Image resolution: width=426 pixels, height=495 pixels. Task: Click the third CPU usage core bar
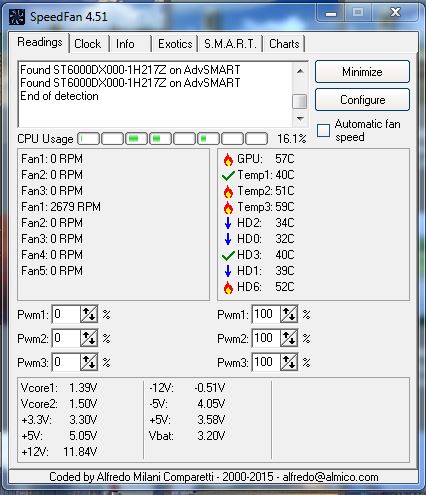pyautogui.click(x=136, y=138)
